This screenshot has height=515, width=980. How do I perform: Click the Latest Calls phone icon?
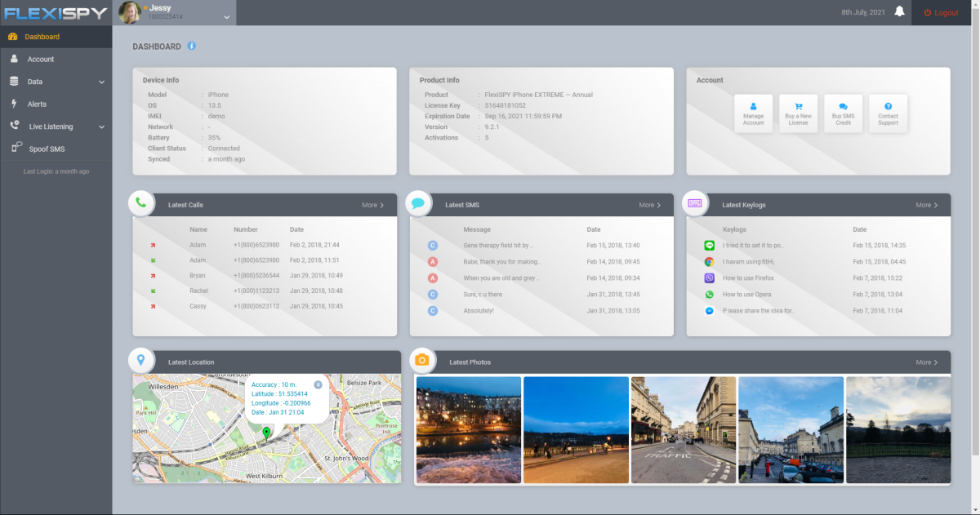[141, 203]
